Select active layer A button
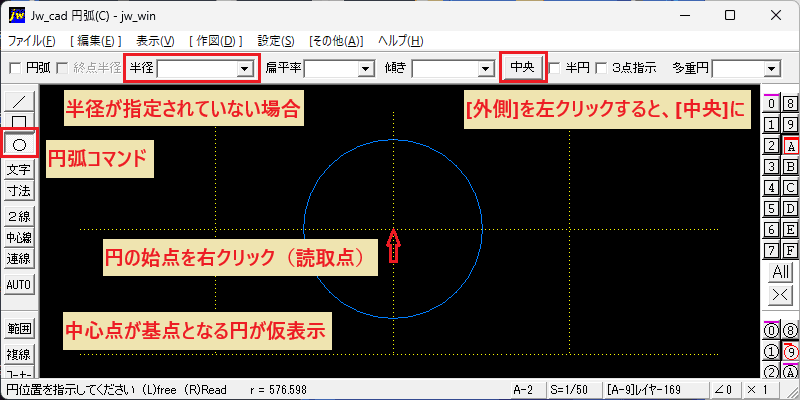 [x=791, y=146]
